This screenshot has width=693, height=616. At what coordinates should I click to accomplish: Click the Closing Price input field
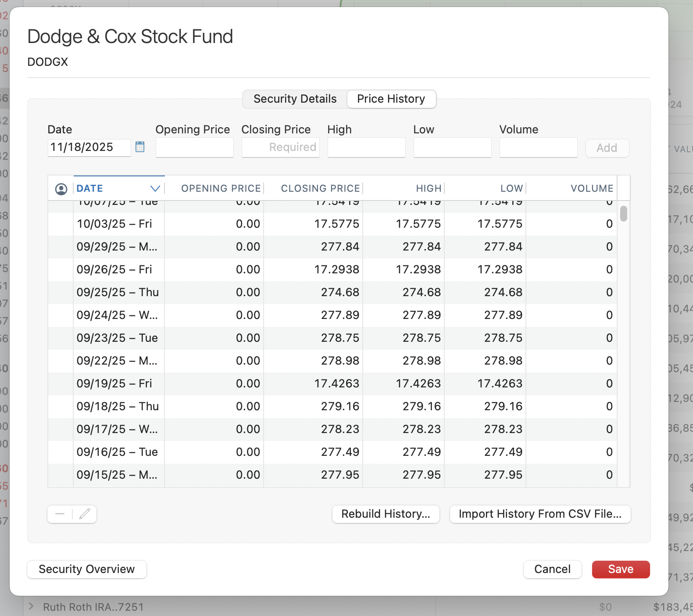[x=281, y=147]
